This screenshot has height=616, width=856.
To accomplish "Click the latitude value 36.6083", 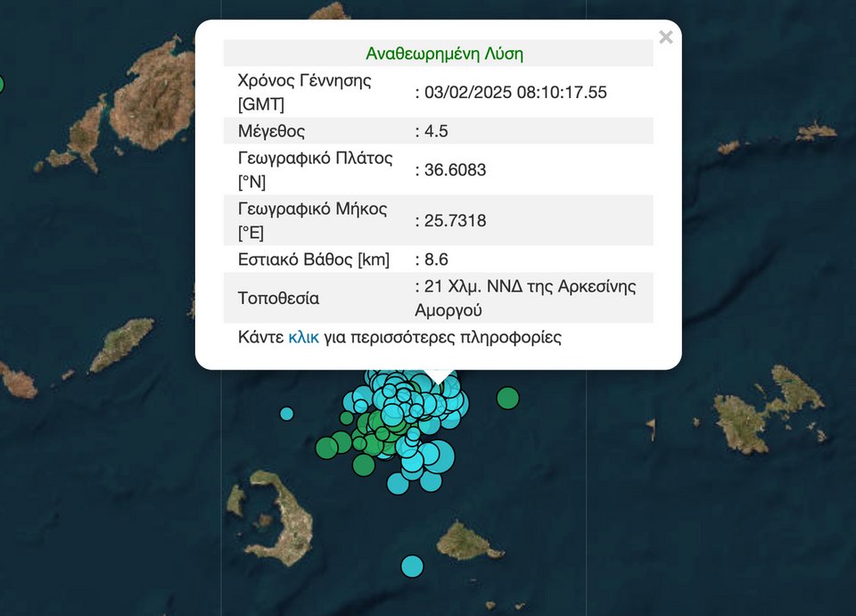I will [x=455, y=169].
